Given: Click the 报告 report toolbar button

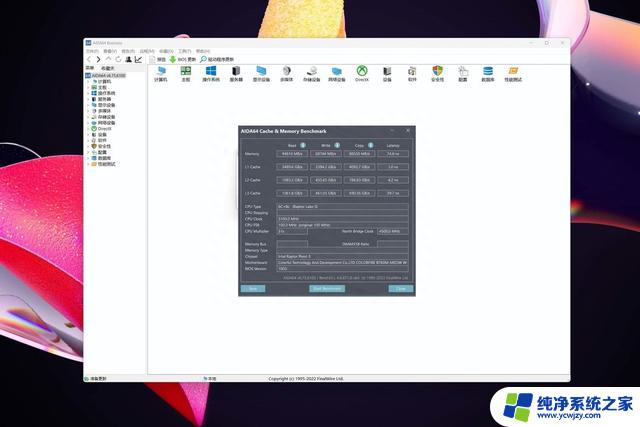Looking at the screenshot, I should coord(158,60).
